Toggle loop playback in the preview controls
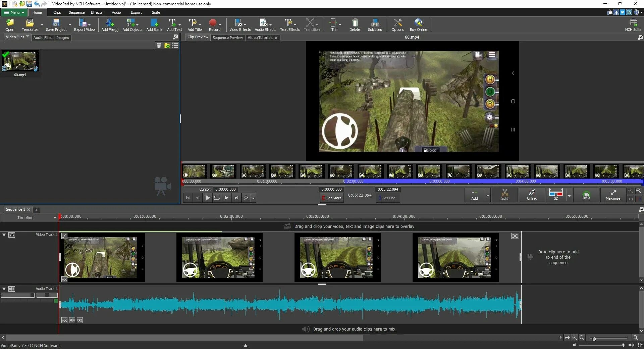 click(217, 198)
